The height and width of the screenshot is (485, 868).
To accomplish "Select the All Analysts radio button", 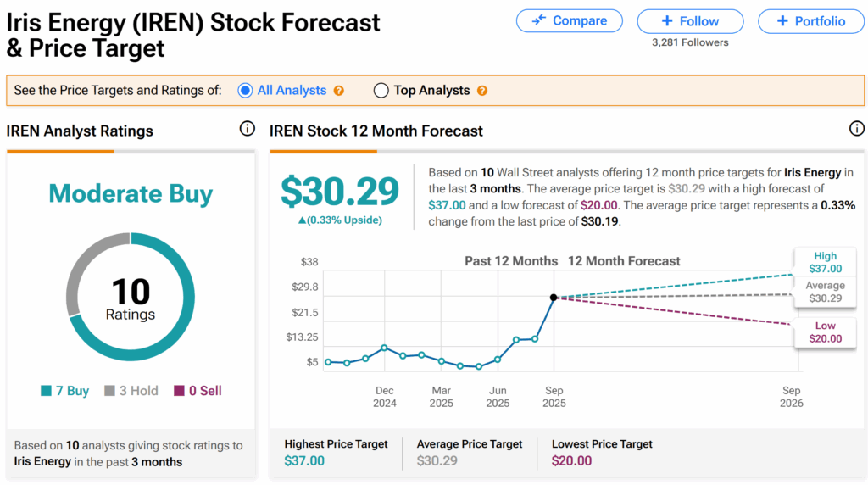I will [x=246, y=90].
